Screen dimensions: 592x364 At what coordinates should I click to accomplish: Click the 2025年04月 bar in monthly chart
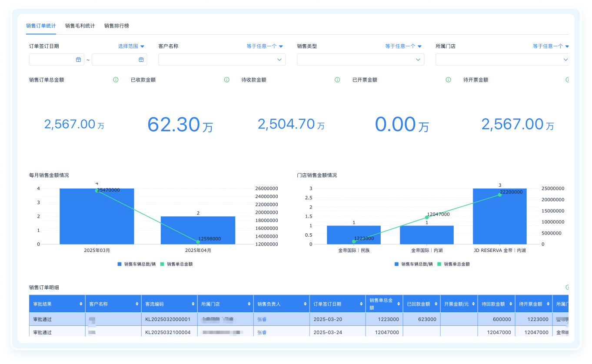[x=198, y=230]
